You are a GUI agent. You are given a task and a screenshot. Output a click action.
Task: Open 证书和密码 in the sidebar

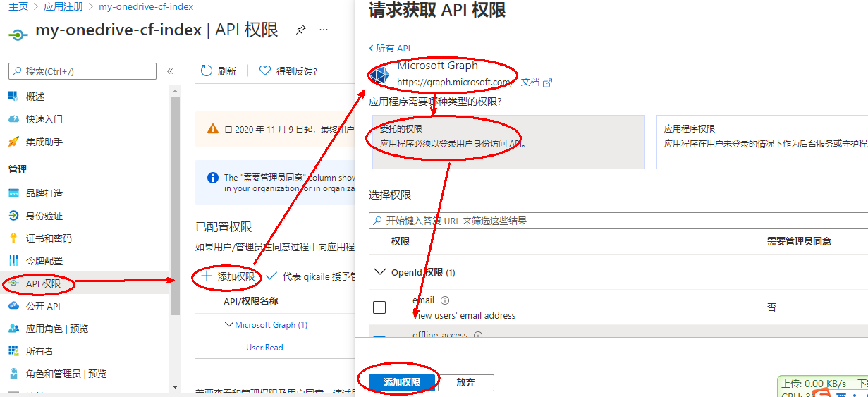pos(49,238)
